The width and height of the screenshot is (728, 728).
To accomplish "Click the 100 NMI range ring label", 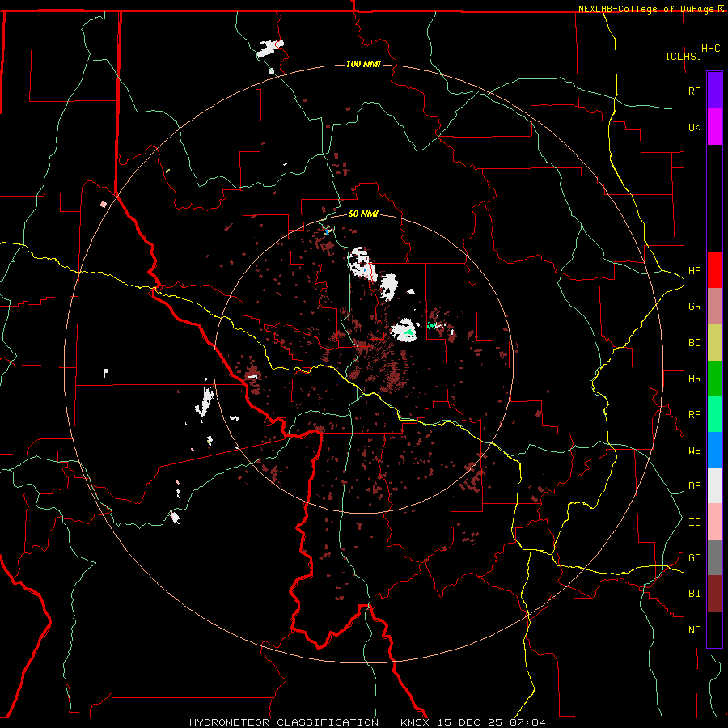I will [363, 64].
